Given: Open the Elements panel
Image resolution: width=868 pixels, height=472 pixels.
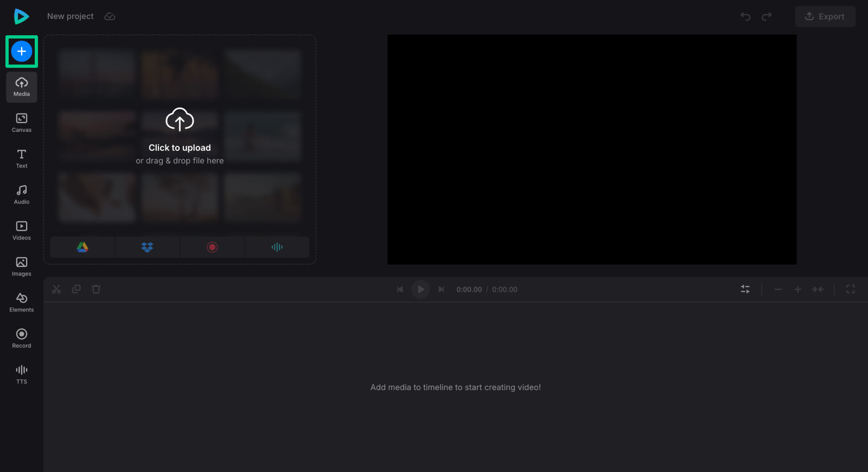Looking at the screenshot, I should (x=22, y=303).
